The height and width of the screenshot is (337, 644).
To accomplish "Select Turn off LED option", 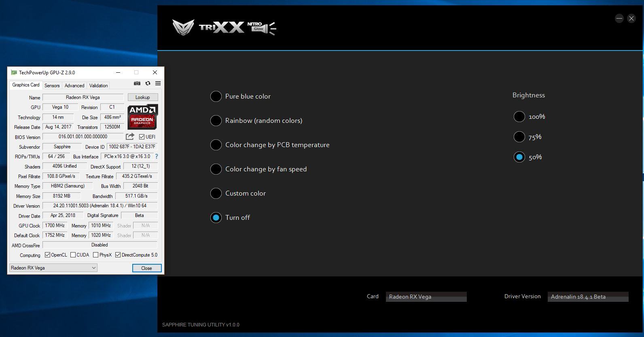I will point(216,217).
